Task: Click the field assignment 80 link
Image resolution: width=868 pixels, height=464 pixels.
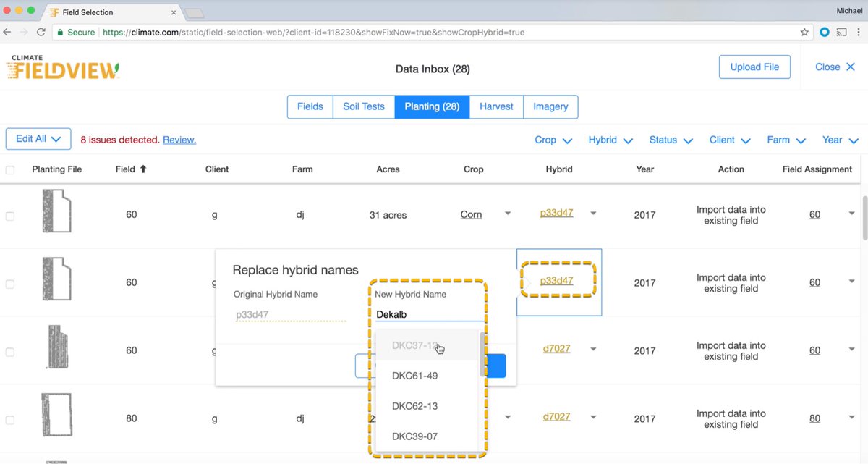Action: coord(814,418)
